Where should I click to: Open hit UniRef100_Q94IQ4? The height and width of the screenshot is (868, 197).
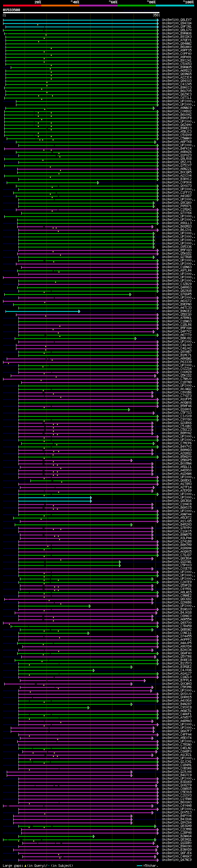(176, 23)
